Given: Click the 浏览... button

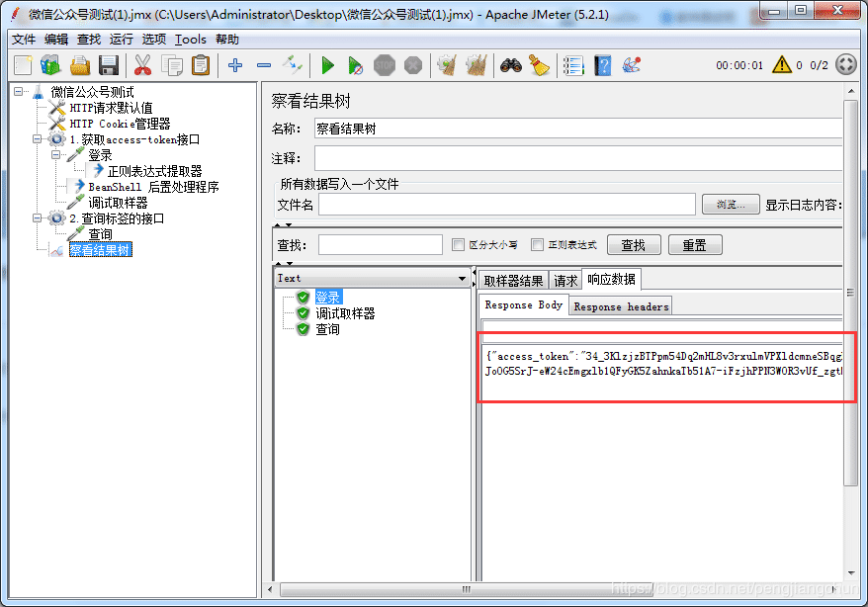Looking at the screenshot, I should click(x=731, y=205).
